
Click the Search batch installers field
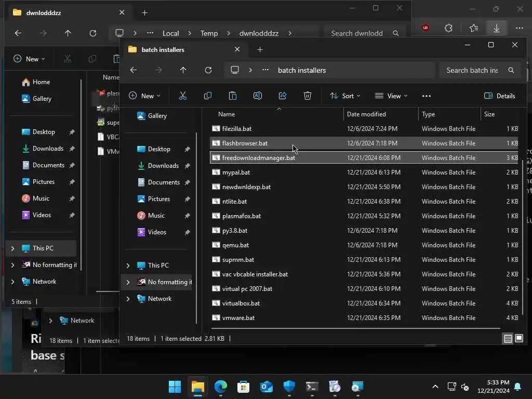[x=480, y=70]
